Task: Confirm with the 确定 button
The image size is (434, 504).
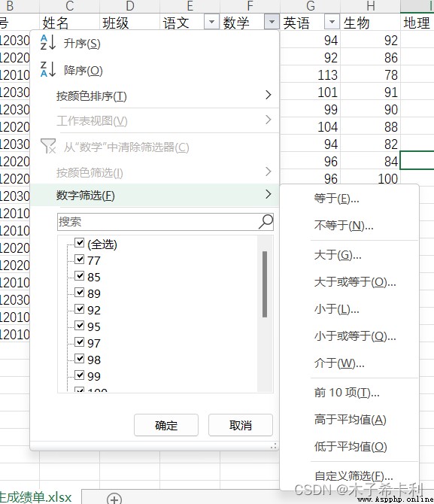Action: click(x=166, y=425)
